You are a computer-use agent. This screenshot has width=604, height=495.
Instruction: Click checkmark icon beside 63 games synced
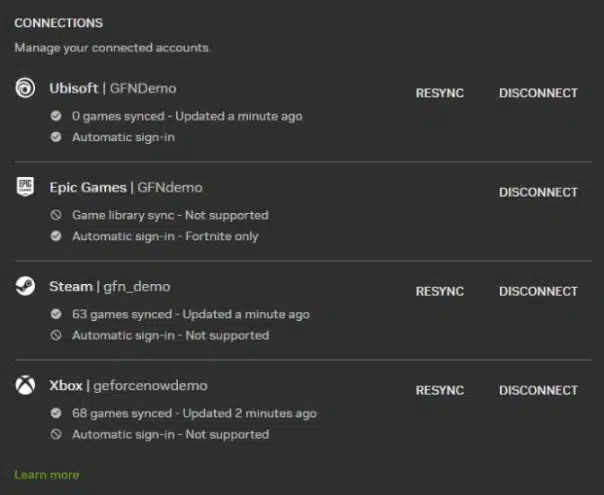pos(56,314)
